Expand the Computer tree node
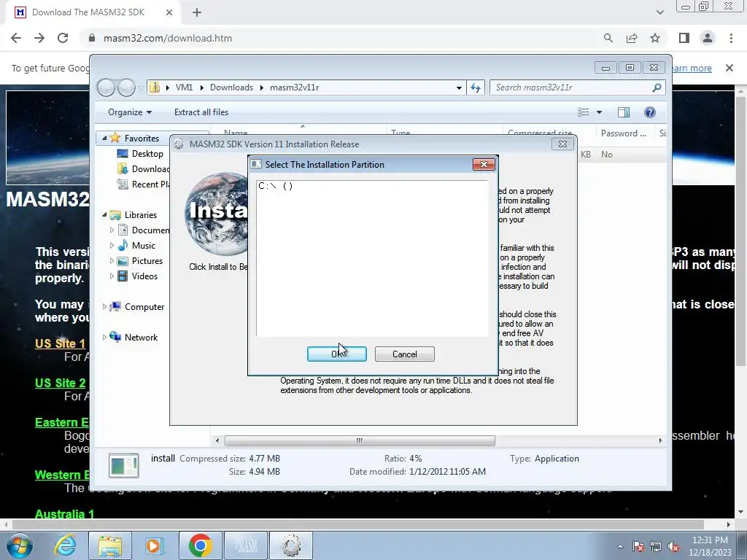747x560 pixels. click(104, 307)
